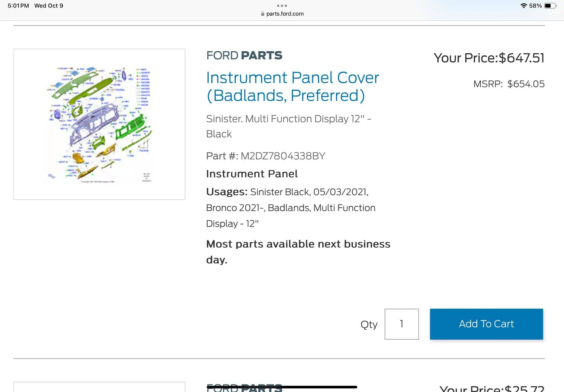Tap the three-dot multitasking icon at top

282,6
